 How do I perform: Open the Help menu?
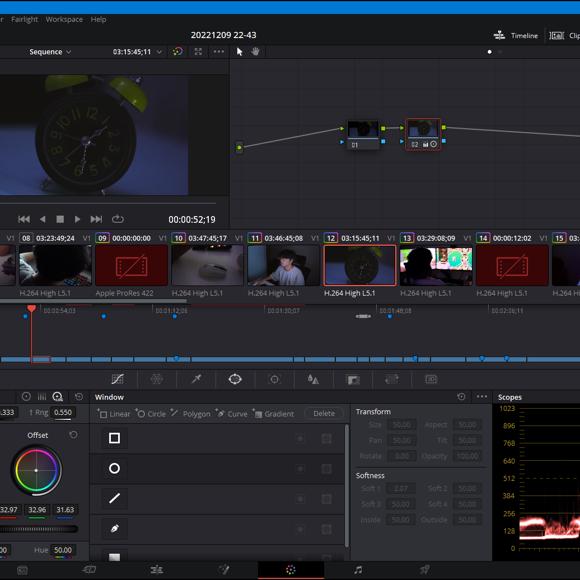click(x=98, y=19)
